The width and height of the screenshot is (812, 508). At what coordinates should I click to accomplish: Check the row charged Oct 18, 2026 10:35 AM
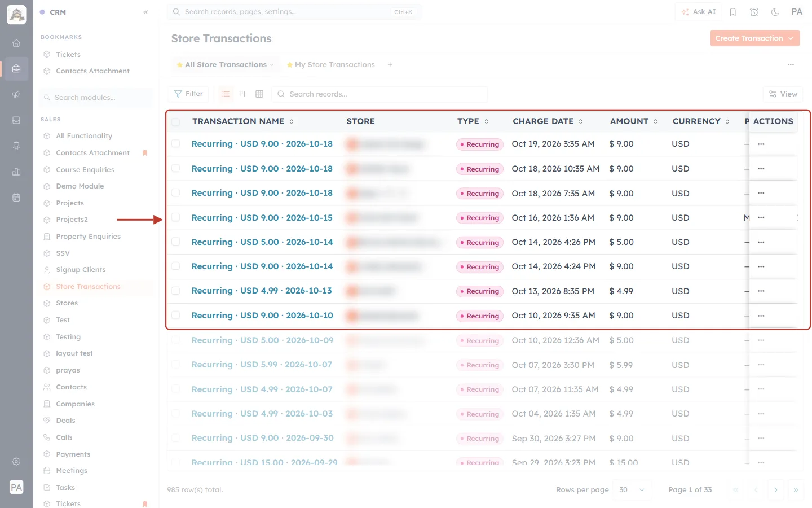[176, 168]
